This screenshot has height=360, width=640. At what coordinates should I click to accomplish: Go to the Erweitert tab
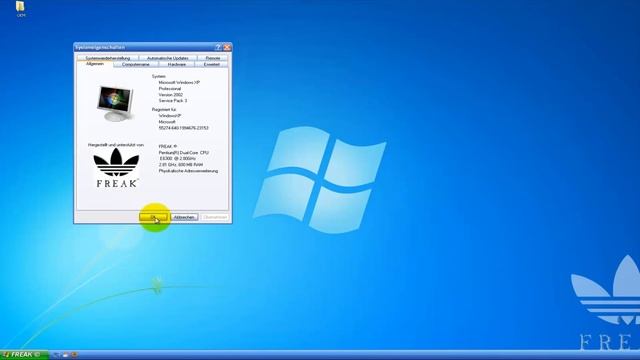pyautogui.click(x=211, y=64)
